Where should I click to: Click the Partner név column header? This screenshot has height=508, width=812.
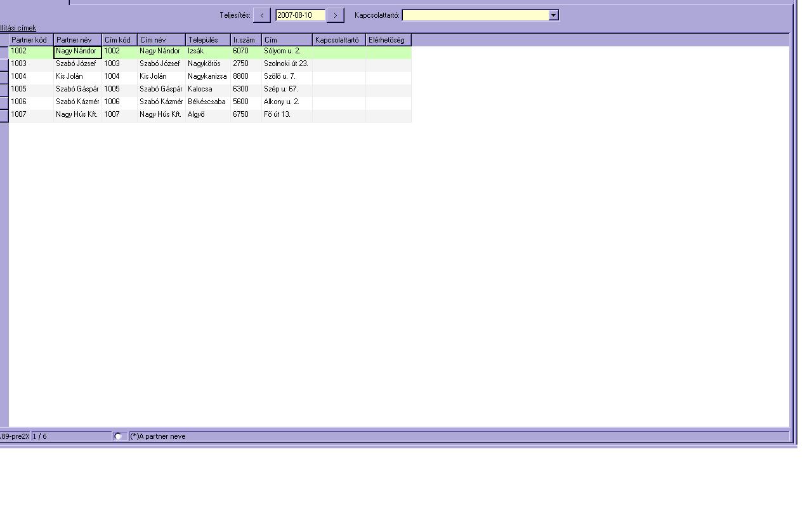pyautogui.click(x=77, y=40)
